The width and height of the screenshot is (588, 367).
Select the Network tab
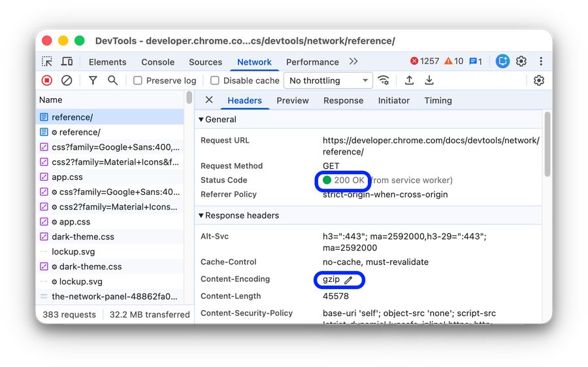coord(254,62)
